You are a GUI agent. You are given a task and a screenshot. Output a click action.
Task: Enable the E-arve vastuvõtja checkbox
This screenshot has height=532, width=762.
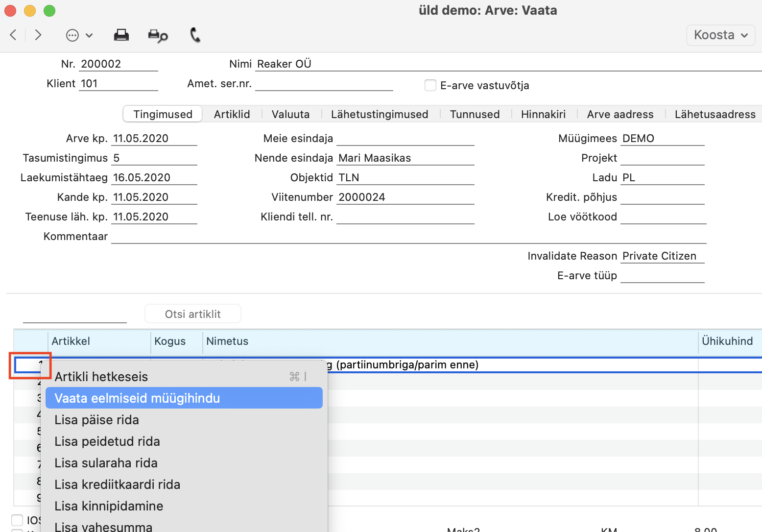(430, 85)
